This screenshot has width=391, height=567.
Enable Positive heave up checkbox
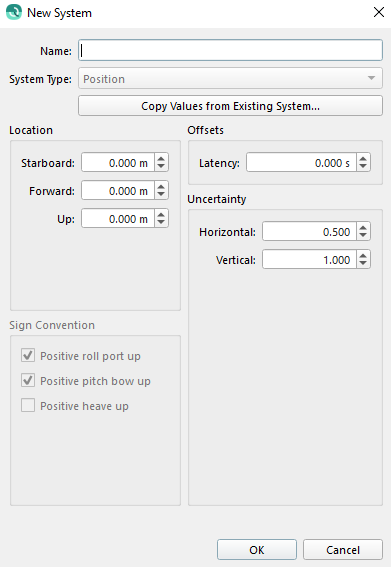(28, 405)
